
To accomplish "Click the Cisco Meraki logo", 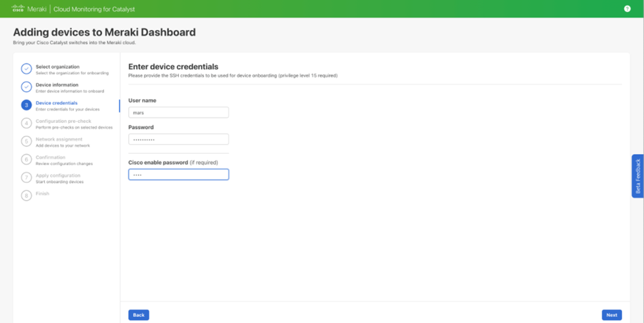I will (x=29, y=9).
